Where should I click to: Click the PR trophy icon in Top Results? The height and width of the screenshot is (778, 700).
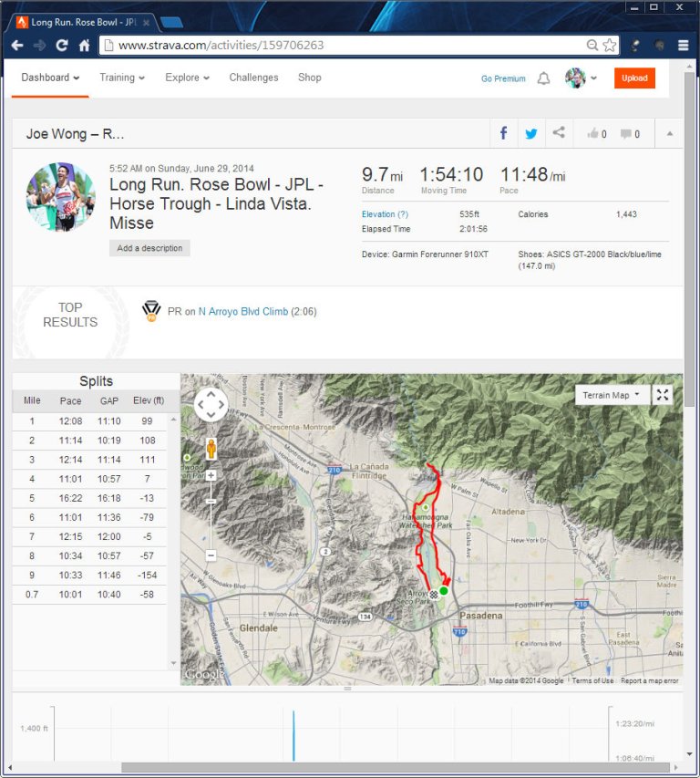153,310
